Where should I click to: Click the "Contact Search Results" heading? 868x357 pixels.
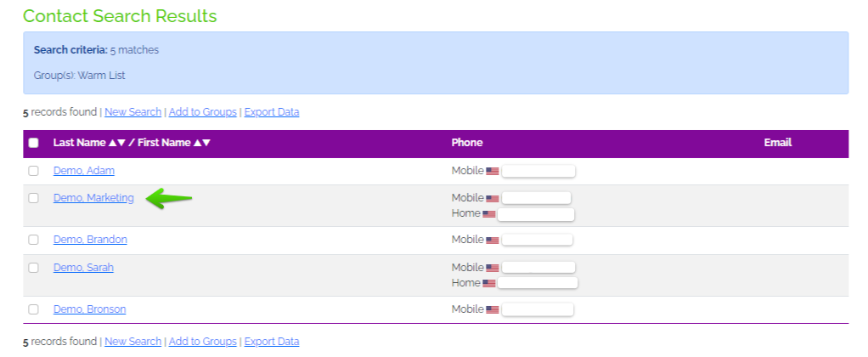point(120,16)
